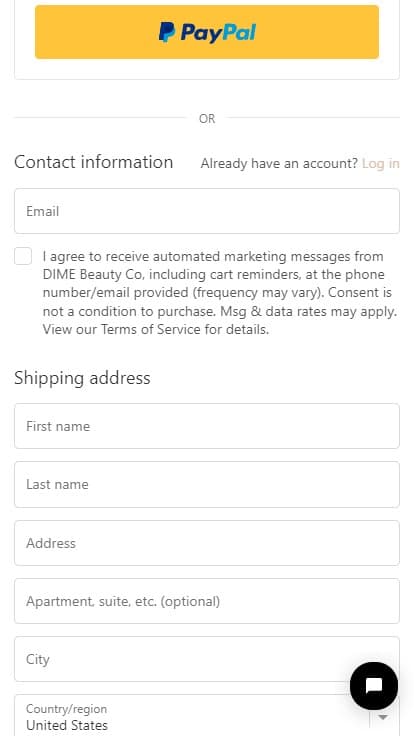Open the chat bubble widget
Viewport: 414px width, 736px height.
(x=374, y=686)
